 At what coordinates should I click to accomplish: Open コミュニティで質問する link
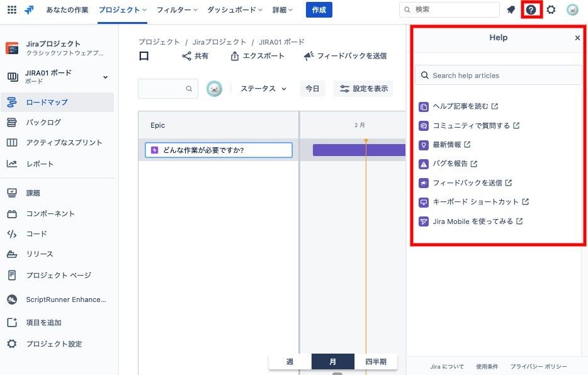click(x=469, y=125)
